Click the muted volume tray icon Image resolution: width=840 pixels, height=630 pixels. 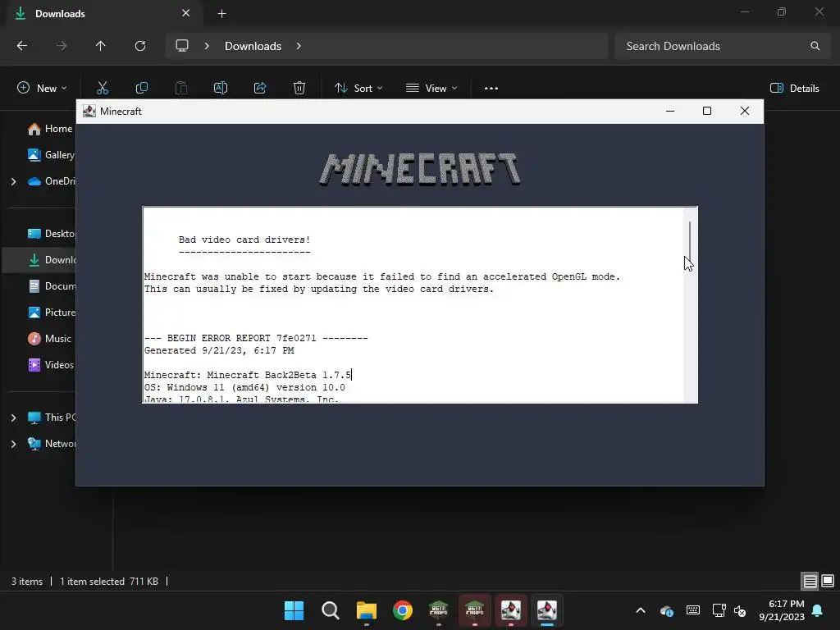pos(740,610)
